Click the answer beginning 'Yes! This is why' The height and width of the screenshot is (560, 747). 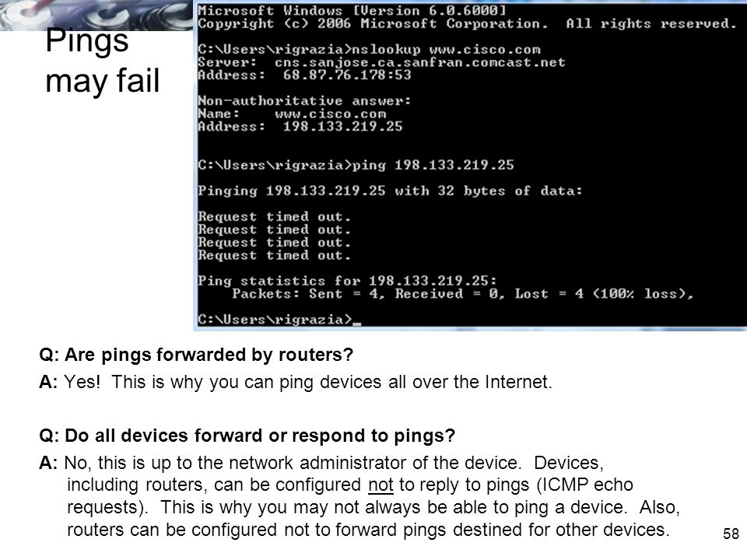click(x=296, y=382)
